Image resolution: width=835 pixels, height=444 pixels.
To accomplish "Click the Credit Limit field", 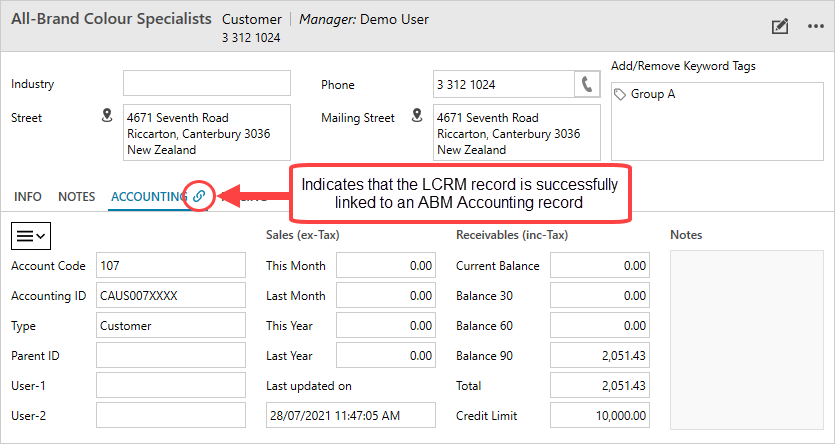I will 601,415.
